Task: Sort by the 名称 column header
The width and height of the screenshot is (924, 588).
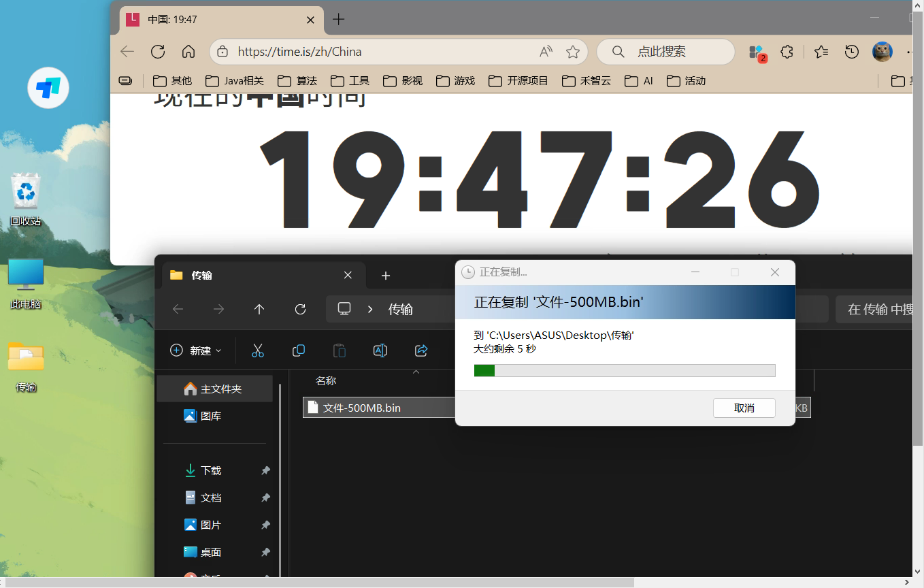Action: (x=326, y=380)
